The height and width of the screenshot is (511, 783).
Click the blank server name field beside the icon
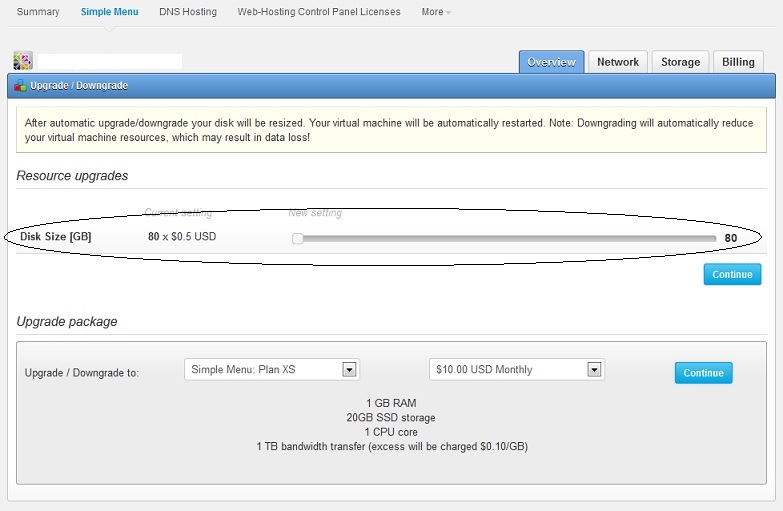pos(110,61)
